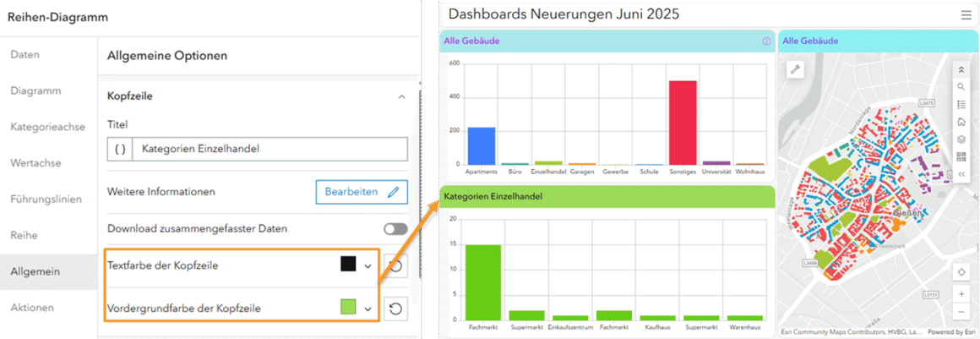Click the Kategorien Einzelhandel chart header
Image resolution: width=980 pixels, height=339 pixels.
[607, 196]
